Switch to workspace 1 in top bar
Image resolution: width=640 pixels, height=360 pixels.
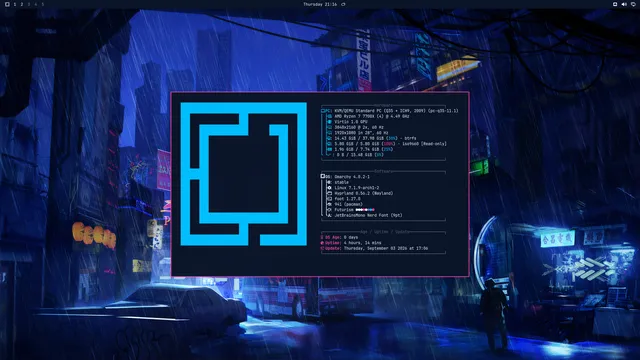pos(15,4)
